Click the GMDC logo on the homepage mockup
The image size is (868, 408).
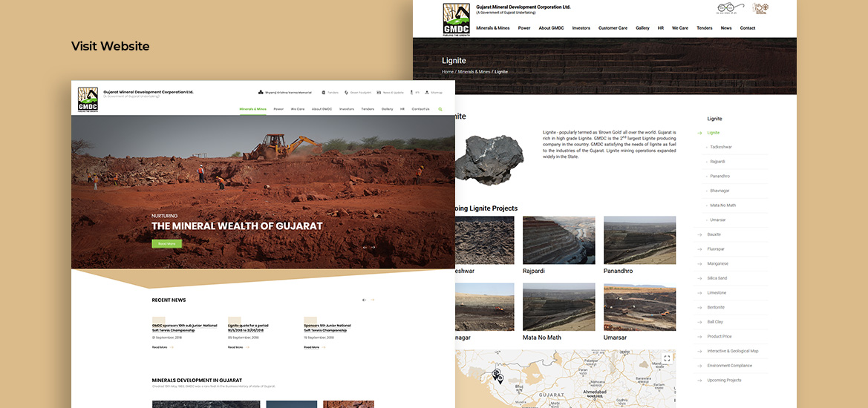point(88,99)
